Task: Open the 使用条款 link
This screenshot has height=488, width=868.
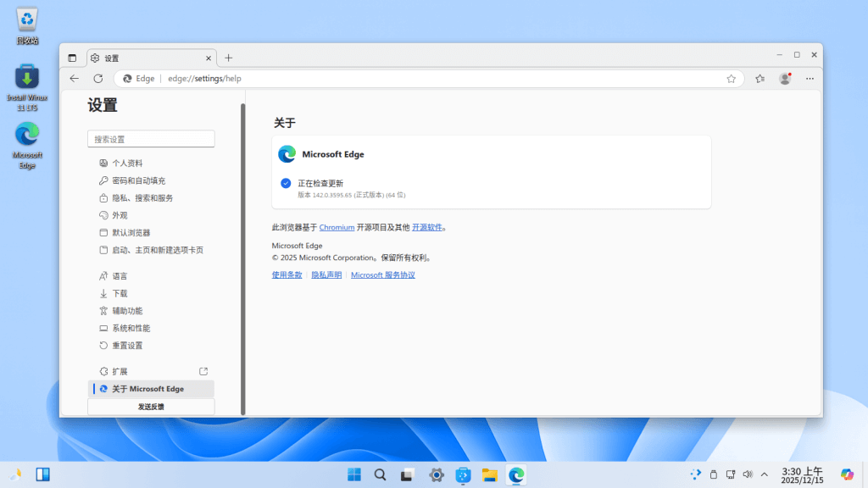Action: point(287,275)
